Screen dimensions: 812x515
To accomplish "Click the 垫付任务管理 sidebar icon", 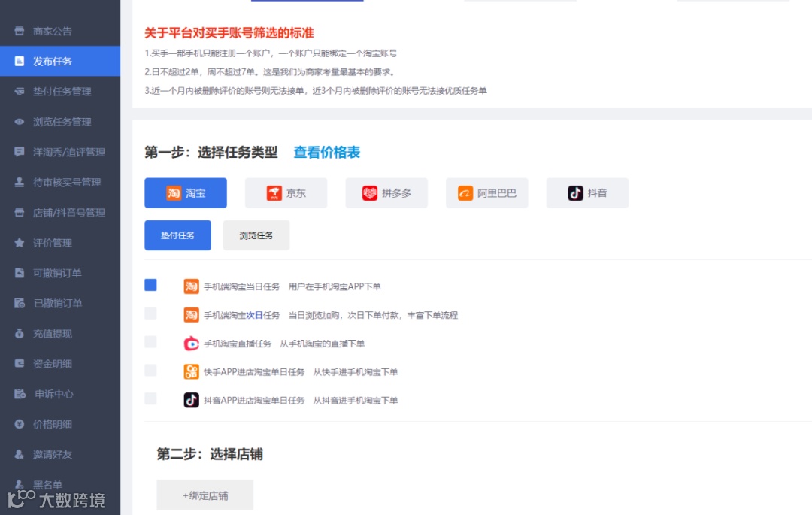I will [19, 92].
